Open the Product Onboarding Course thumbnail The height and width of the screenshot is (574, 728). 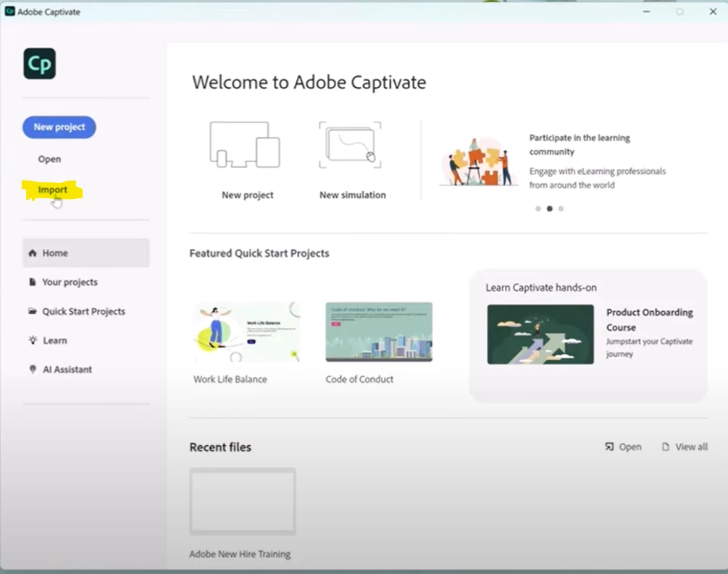tap(540, 334)
